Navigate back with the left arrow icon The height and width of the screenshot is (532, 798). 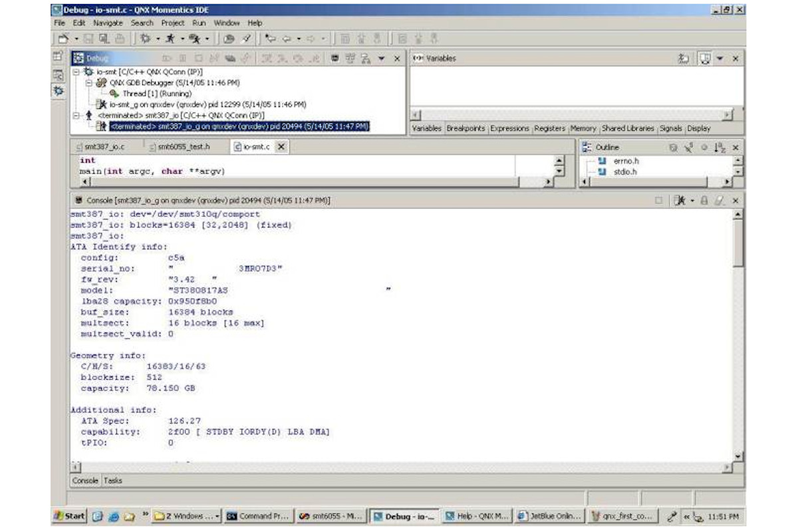click(x=288, y=39)
